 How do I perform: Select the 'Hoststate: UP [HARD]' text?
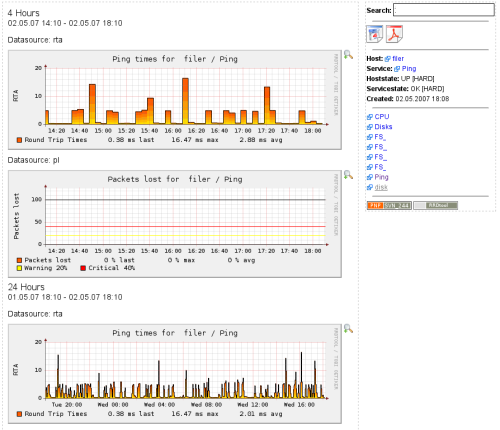point(400,79)
